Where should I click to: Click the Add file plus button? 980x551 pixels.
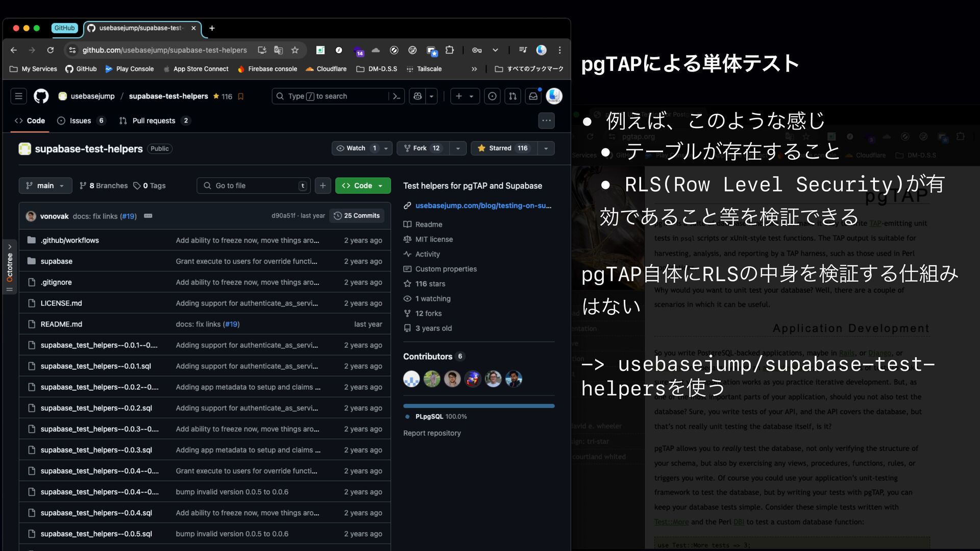click(323, 186)
